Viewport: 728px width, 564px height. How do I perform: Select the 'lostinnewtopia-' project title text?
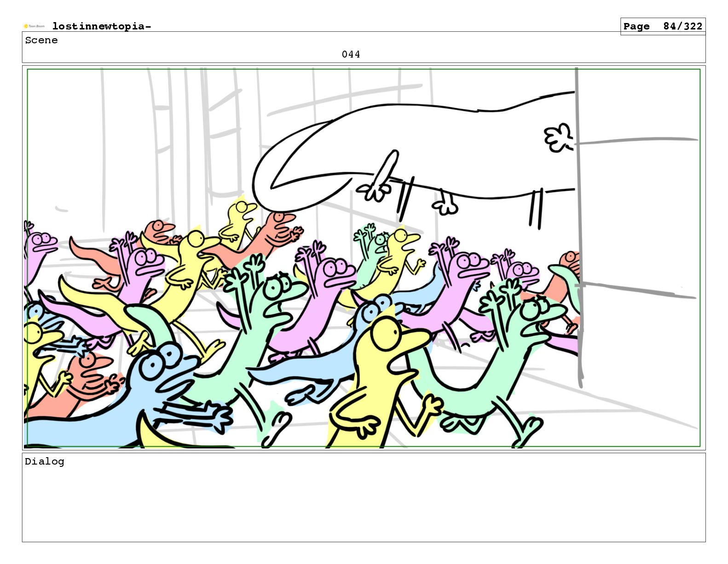pos(102,26)
